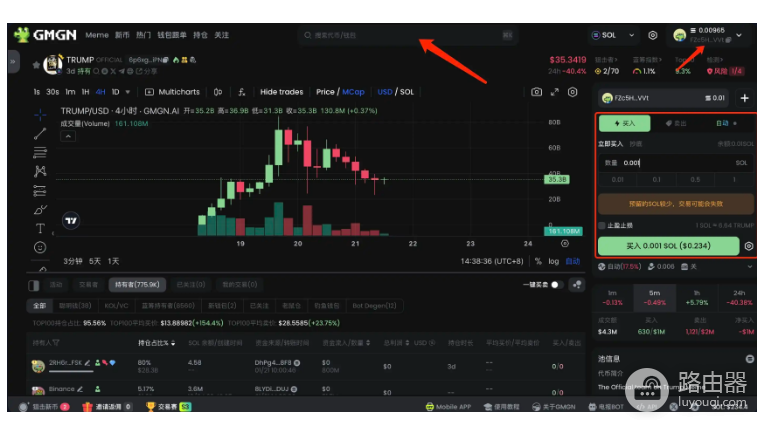Switch chart to MCap display

coord(353,92)
